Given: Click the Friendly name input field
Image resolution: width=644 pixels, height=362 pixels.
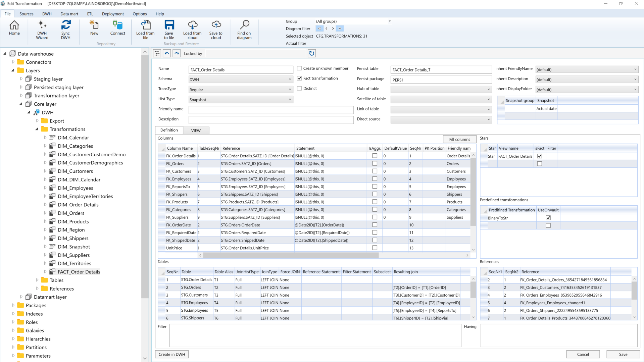Looking at the screenshot, I should point(271,110).
